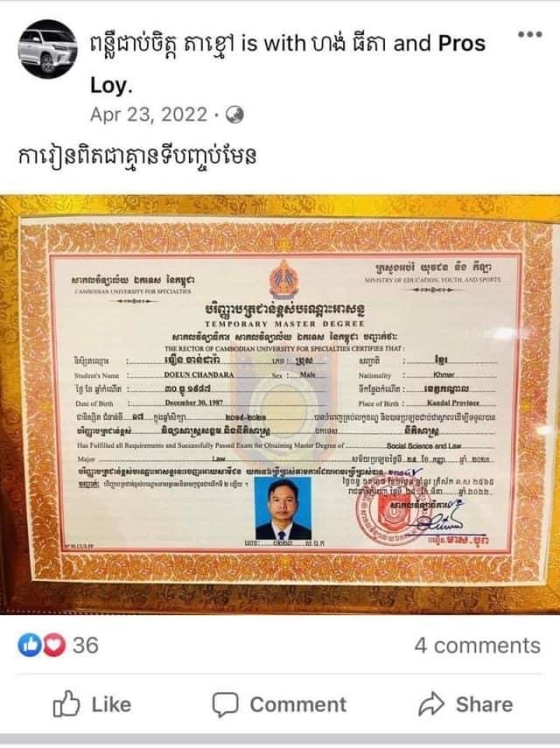The width and height of the screenshot is (560, 748).
Task: Click the man's portrait on the certificate
Action: 283,508
